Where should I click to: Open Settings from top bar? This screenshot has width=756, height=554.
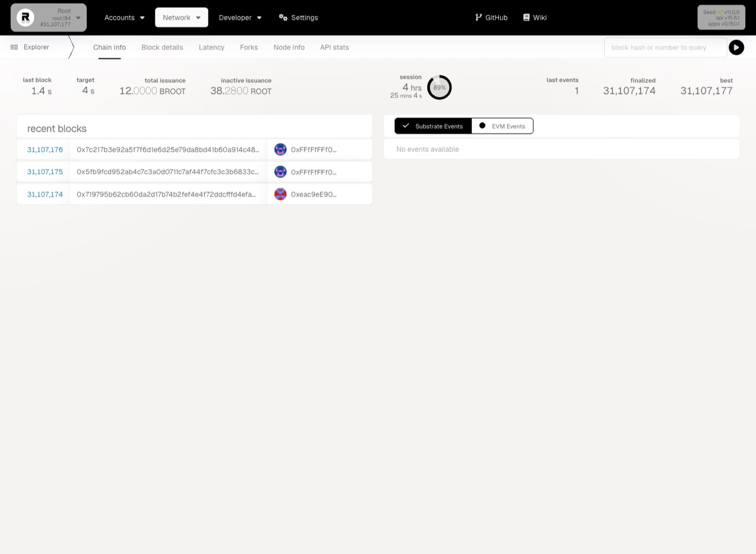click(x=299, y=18)
